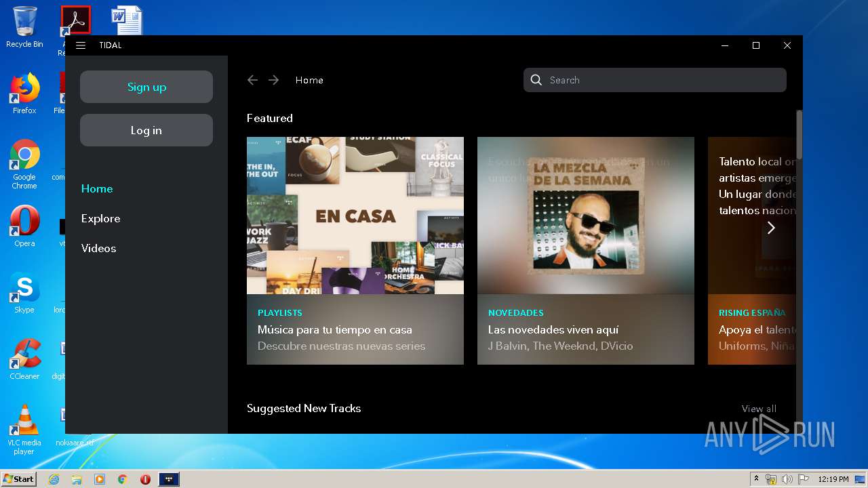Click the Suggested New Tracks heading
Viewport: 868px width, 488px height.
[304, 408]
